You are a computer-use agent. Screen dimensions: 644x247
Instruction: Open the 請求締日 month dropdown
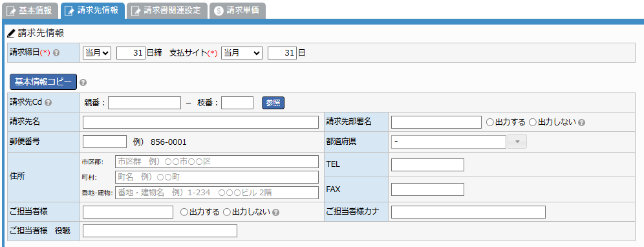(x=97, y=53)
